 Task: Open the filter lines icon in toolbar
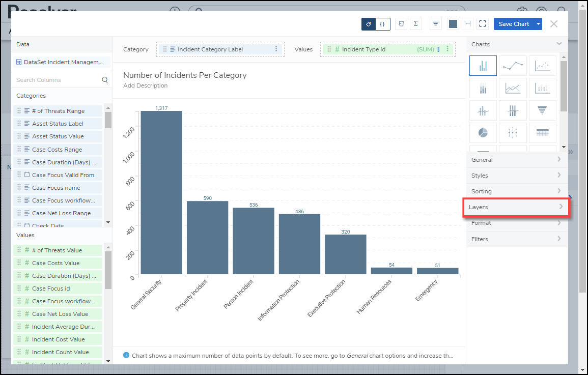click(x=435, y=24)
